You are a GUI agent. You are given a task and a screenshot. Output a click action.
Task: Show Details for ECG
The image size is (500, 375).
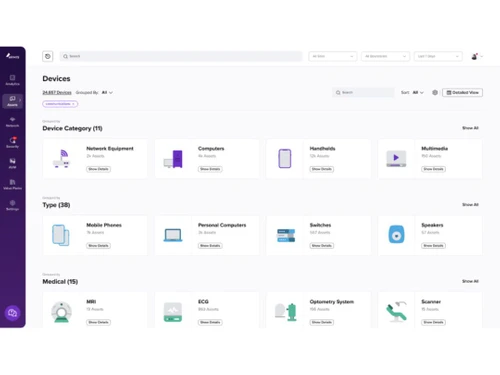coord(210,322)
